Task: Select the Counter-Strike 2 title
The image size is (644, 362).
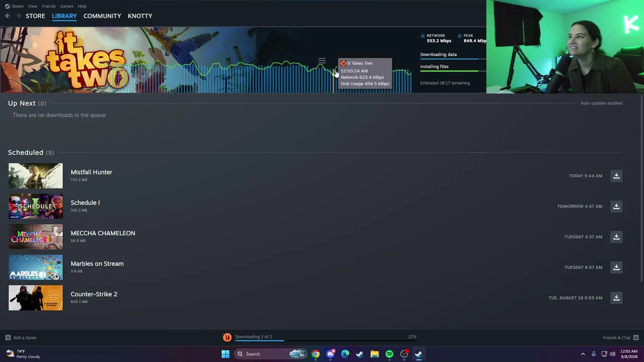Action: [x=94, y=294]
